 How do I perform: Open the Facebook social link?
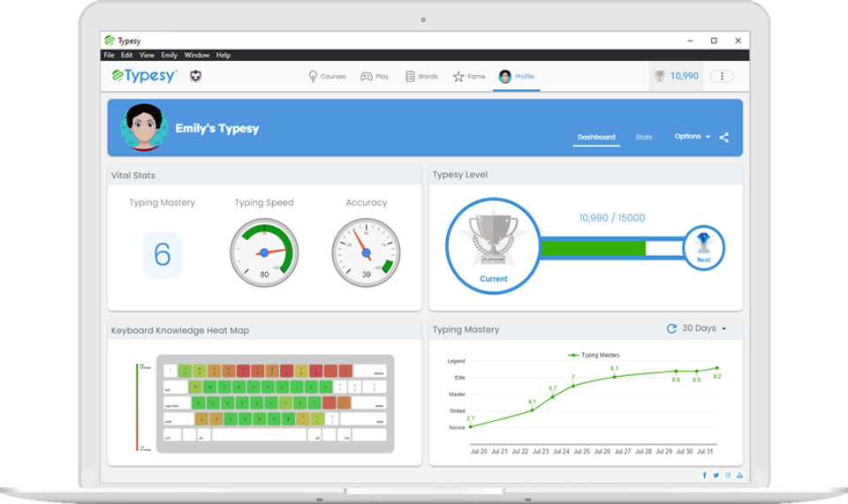pyautogui.click(x=705, y=475)
